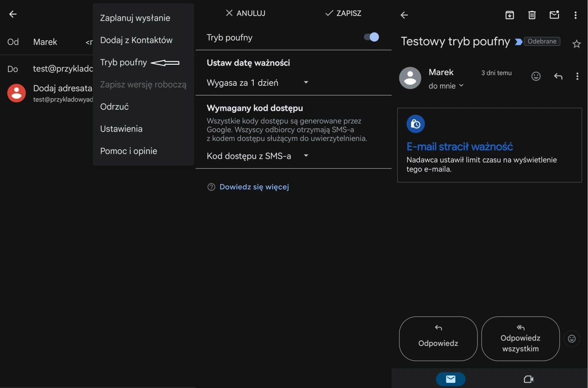588x388 pixels.
Task: Tap Marek's avatar thumbnail
Action: [410, 78]
